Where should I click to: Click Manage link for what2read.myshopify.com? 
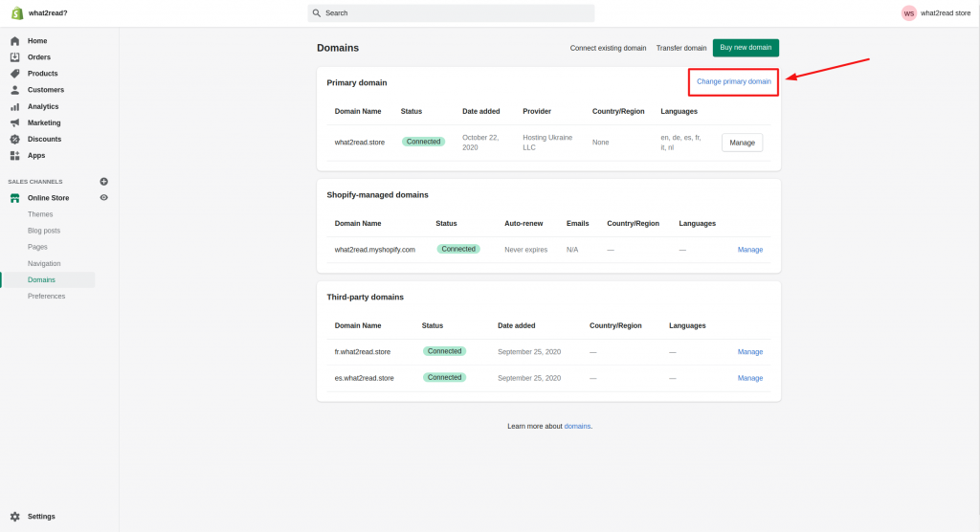750,250
